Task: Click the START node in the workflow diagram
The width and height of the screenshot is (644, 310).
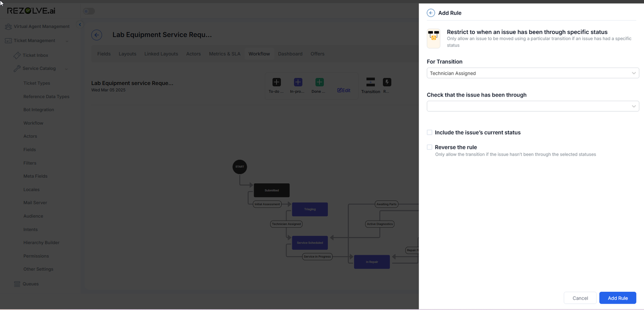Action: coord(240,167)
